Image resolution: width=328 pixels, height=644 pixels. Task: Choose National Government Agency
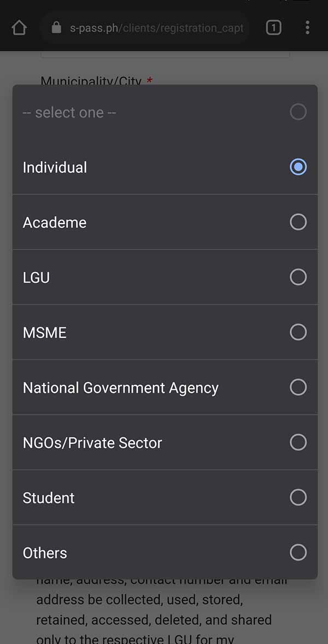164,387
